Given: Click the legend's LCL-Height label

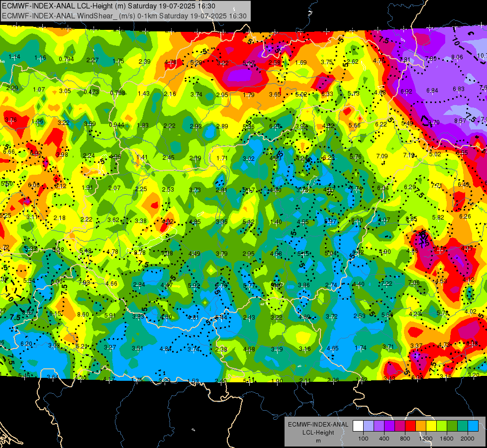Looking at the screenshot, I should coord(318,433).
